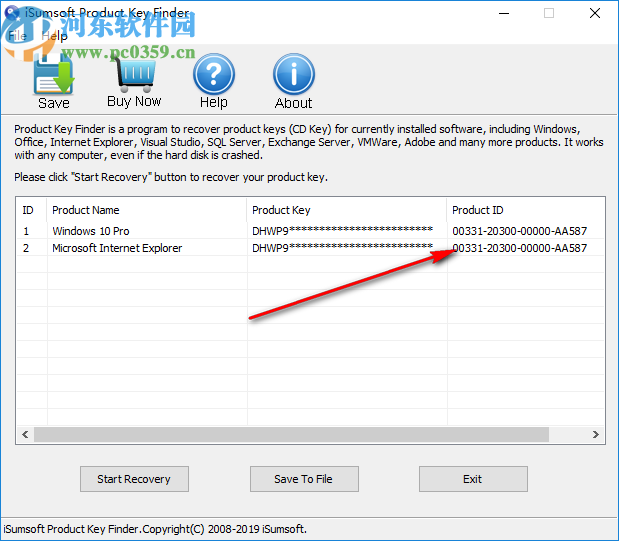
Task: Click the right arrow of horizontal scrollbar
Action: click(596, 434)
